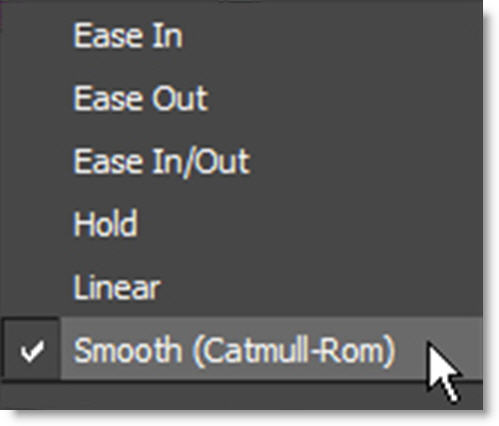Click the Ease In text label
Viewport: 499px width, 426px height.
pyautogui.click(x=128, y=35)
